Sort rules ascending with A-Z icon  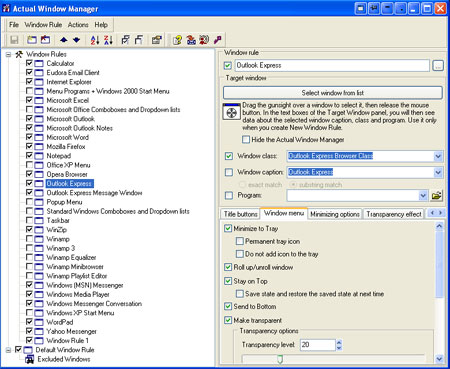click(95, 40)
